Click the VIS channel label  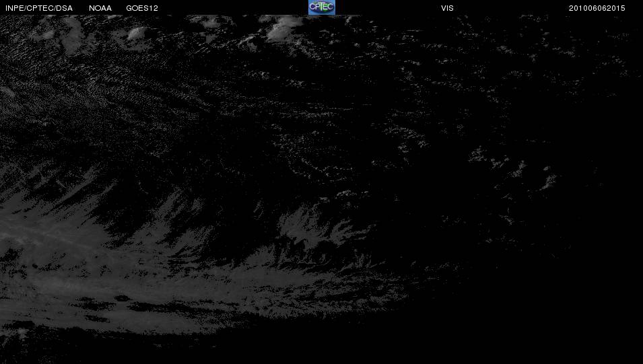click(x=447, y=8)
